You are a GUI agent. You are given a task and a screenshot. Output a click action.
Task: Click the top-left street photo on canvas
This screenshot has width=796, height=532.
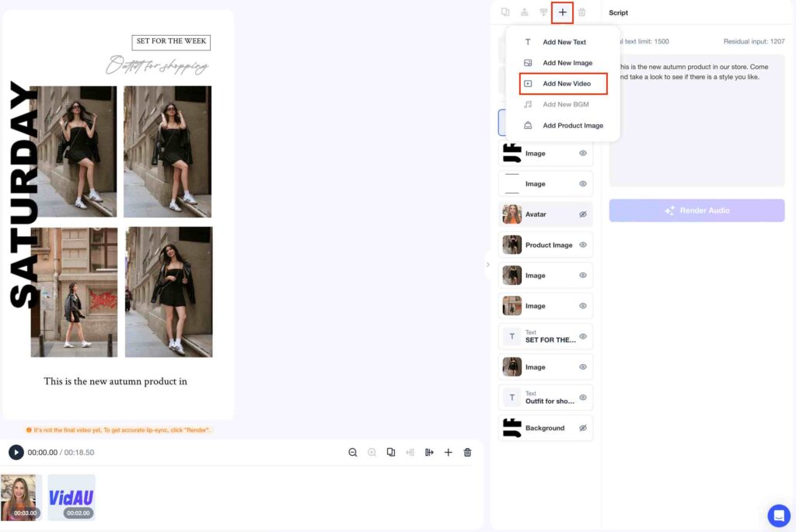[x=74, y=151]
